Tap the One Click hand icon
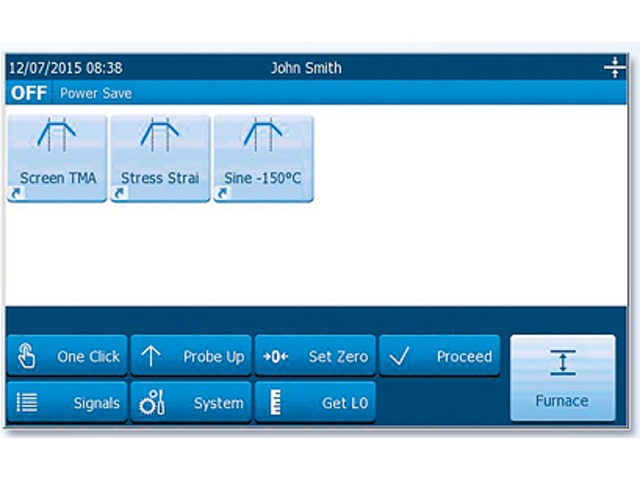 tap(26, 356)
